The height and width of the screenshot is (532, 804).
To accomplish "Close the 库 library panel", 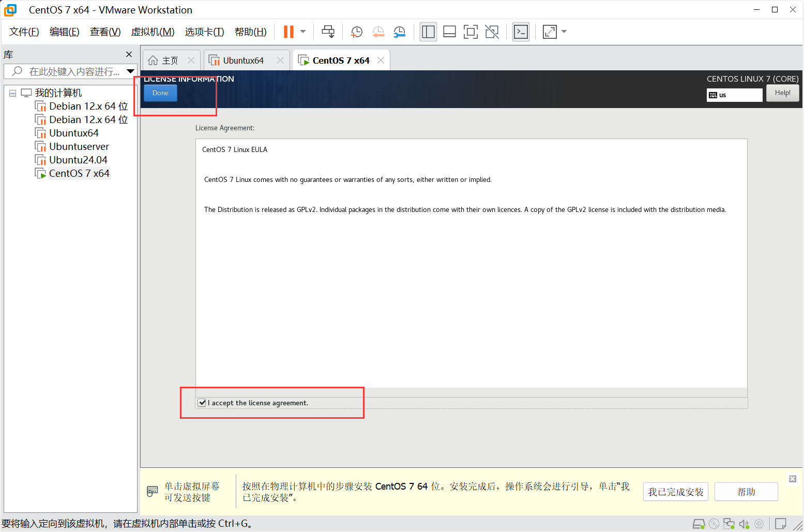I will 129,54.
